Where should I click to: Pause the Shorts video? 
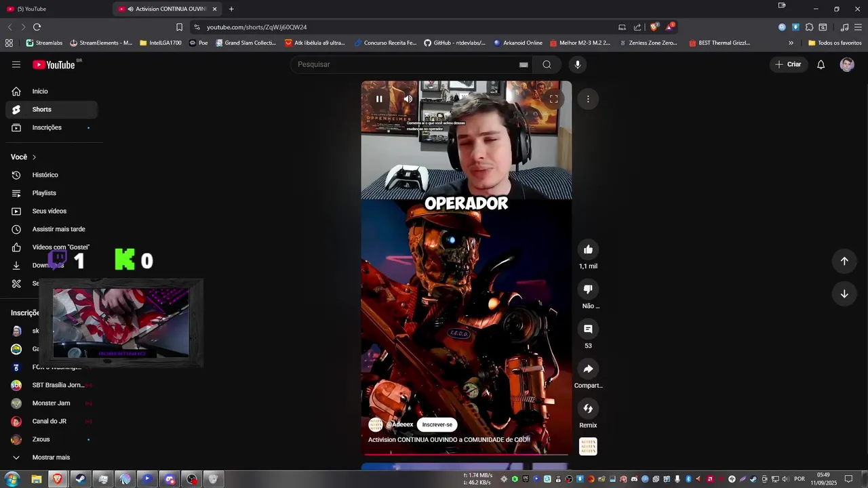click(379, 99)
